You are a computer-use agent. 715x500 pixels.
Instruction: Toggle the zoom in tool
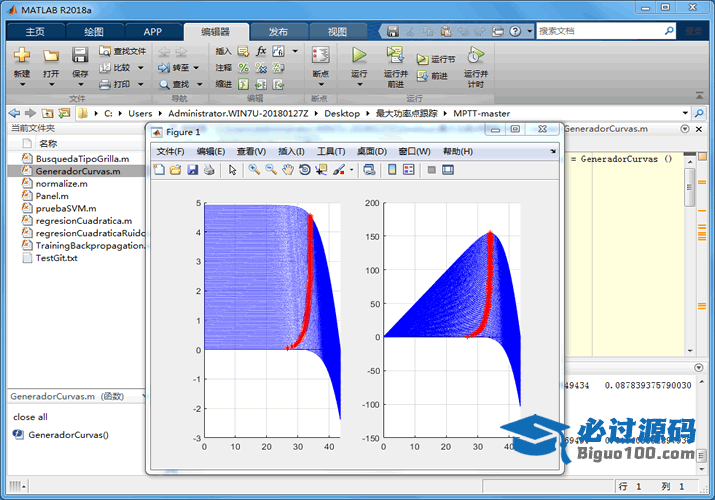coord(254,170)
